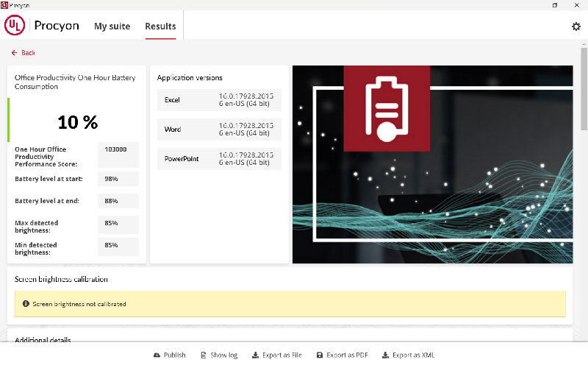The width and height of the screenshot is (588, 368).
Task: Choose Export as PDF
Action: tap(342, 355)
